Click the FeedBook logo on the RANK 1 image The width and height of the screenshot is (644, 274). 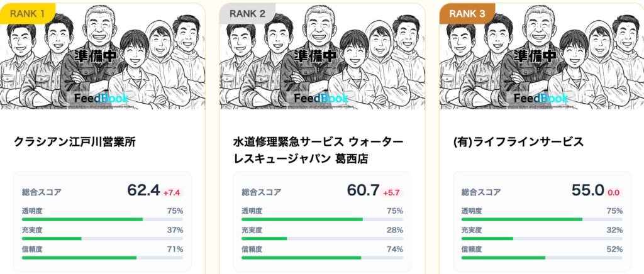pos(101,99)
